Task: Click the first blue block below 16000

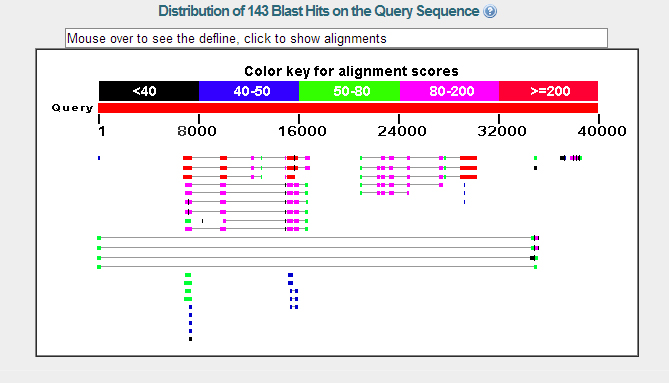Action: tap(291, 275)
